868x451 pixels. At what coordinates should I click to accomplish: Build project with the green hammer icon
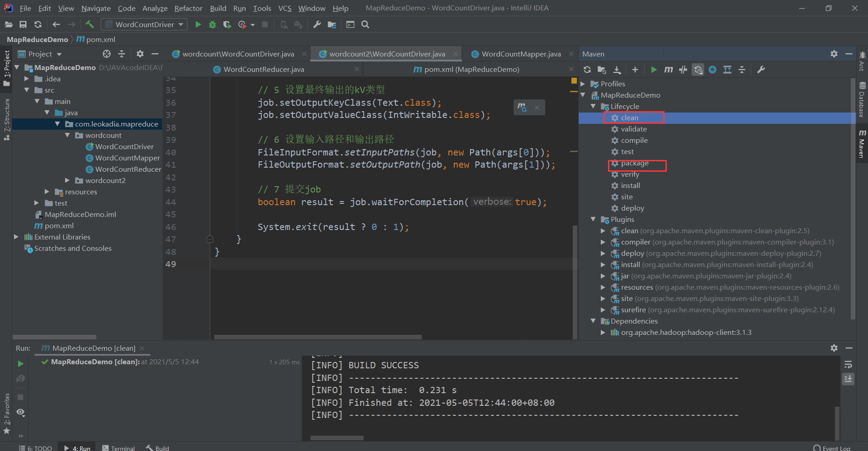tap(90, 24)
